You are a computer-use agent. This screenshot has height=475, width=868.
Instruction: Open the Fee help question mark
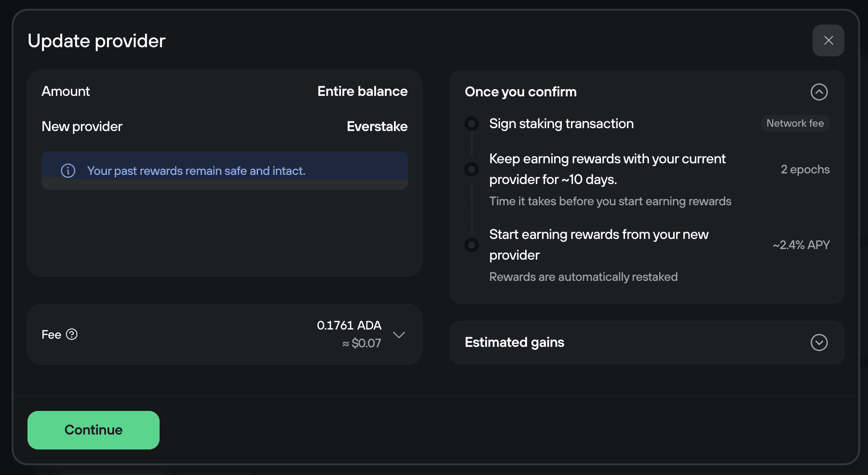(72, 334)
